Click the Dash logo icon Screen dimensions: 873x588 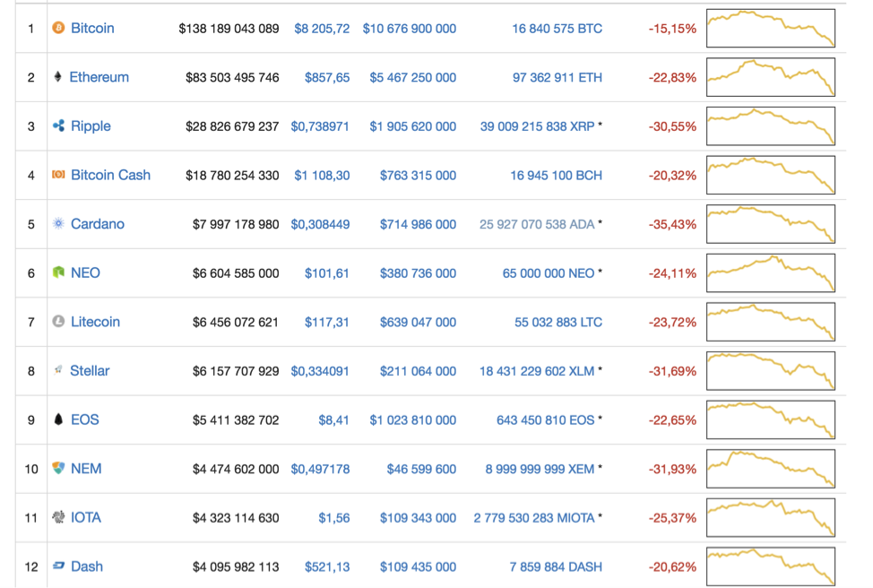(57, 566)
